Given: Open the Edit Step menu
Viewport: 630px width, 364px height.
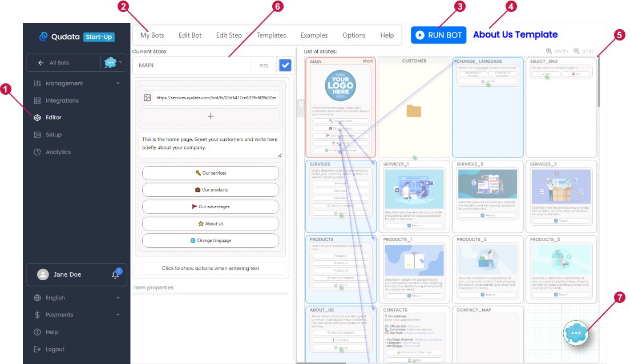Looking at the screenshot, I should pyautogui.click(x=229, y=35).
